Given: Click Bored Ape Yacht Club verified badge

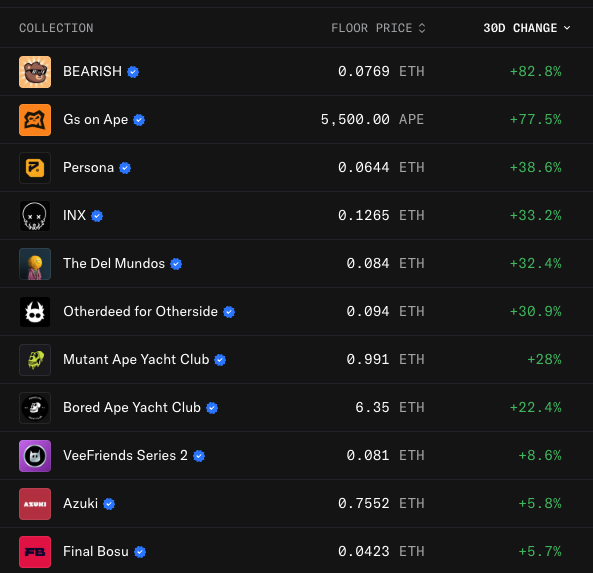Looking at the screenshot, I should [212, 408].
